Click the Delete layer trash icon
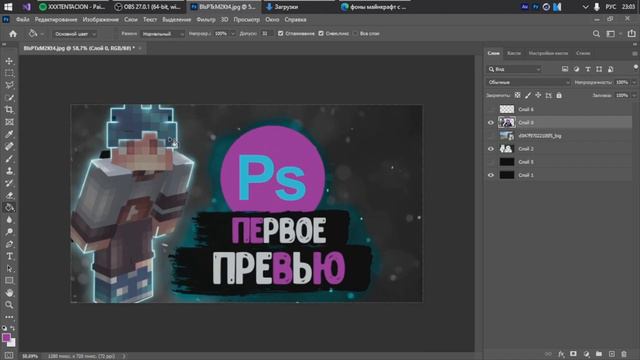640x360 pixels. click(624, 354)
